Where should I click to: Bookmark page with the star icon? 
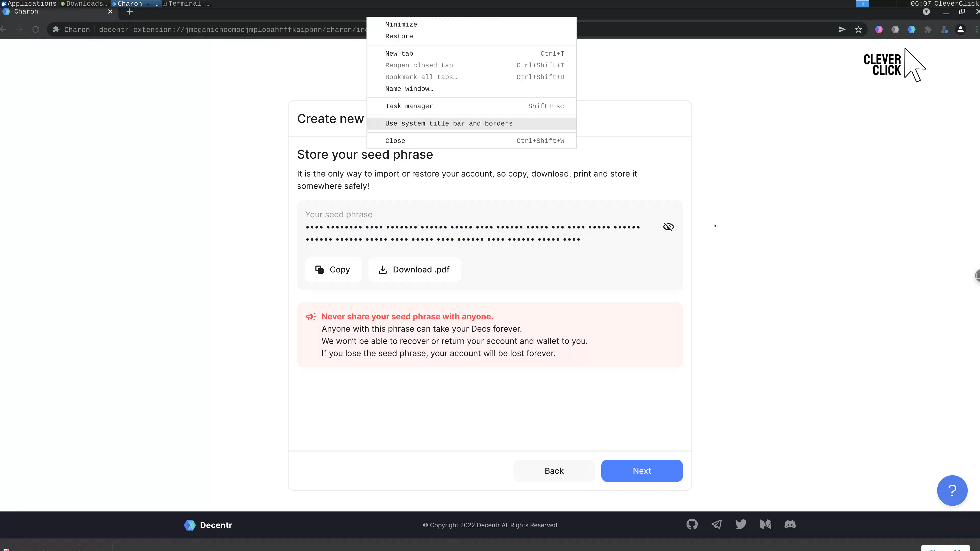click(858, 30)
